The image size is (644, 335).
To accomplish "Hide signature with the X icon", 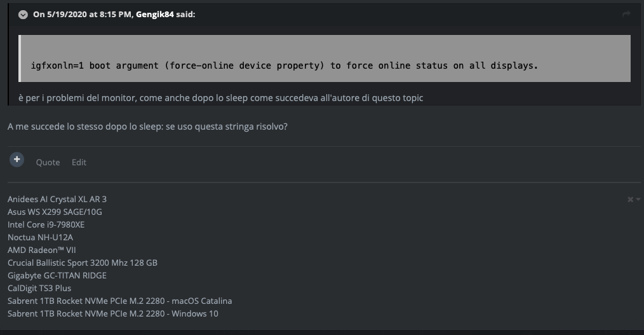I will [630, 200].
